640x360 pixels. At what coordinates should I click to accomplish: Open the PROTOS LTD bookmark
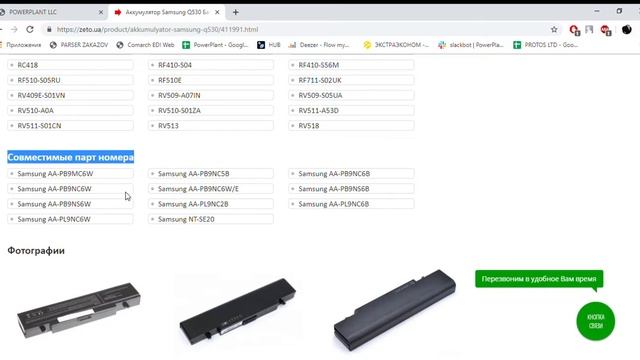click(x=546, y=45)
